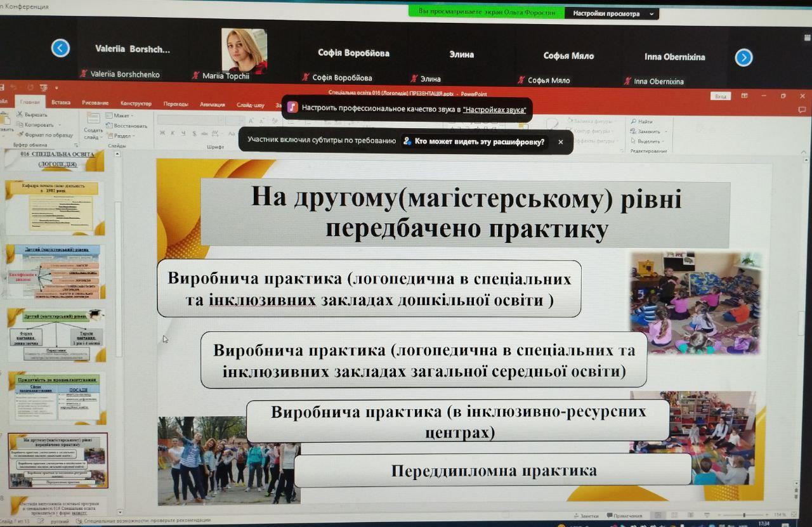
Task: Open the Design (Конструктор) ribbon tab
Action: tap(136, 103)
